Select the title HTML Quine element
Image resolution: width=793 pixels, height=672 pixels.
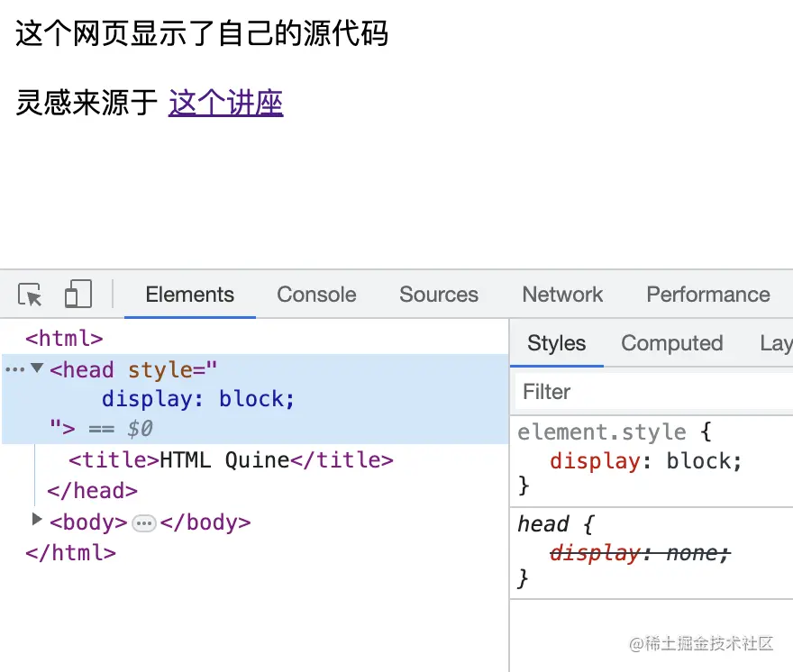point(231,460)
